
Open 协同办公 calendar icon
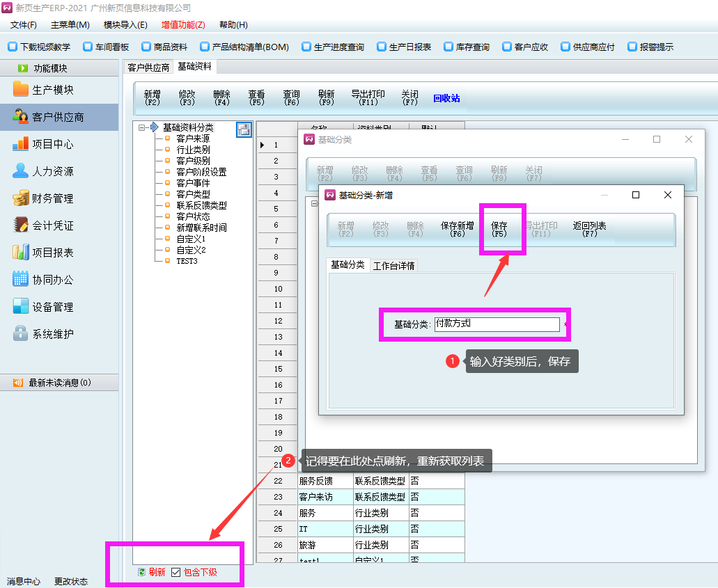(x=21, y=280)
